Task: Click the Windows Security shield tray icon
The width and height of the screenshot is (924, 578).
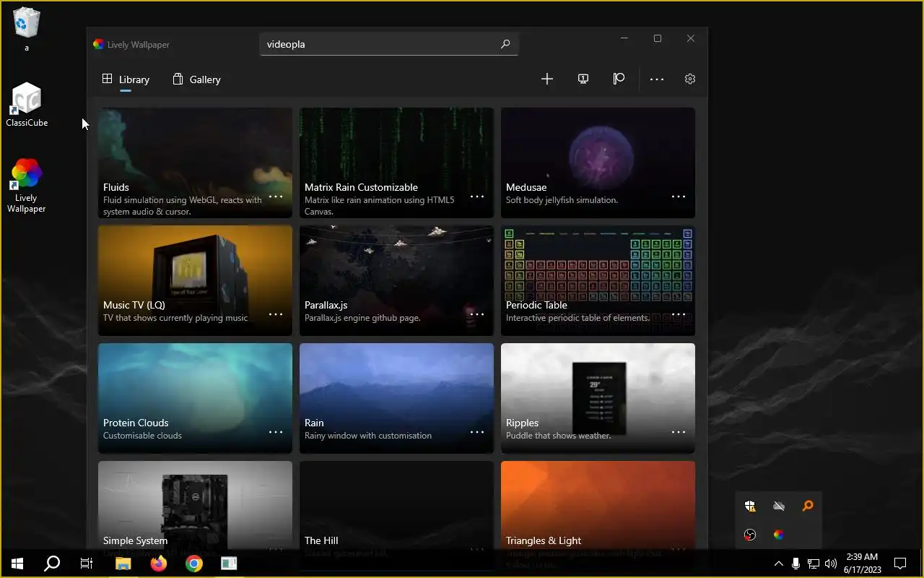Action: point(750,506)
